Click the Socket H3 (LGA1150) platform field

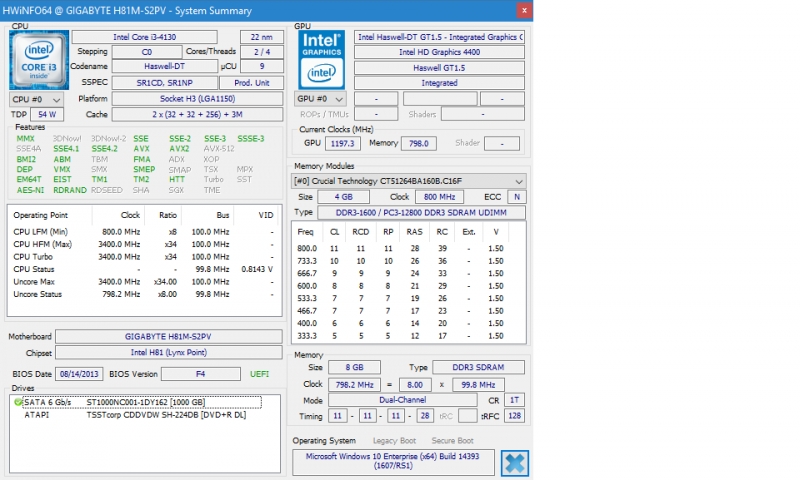point(197,99)
